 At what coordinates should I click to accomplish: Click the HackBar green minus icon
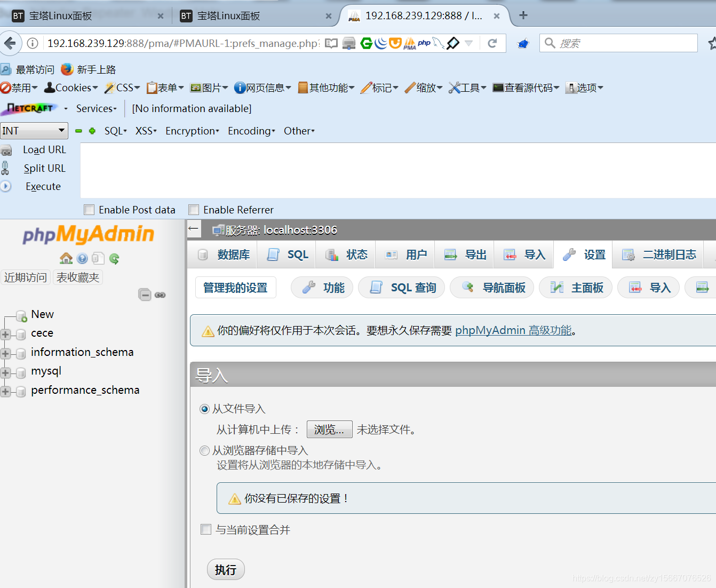78,131
